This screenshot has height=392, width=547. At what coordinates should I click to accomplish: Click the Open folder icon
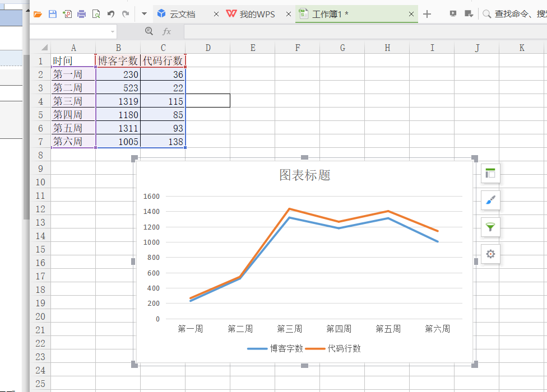[x=38, y=15]
